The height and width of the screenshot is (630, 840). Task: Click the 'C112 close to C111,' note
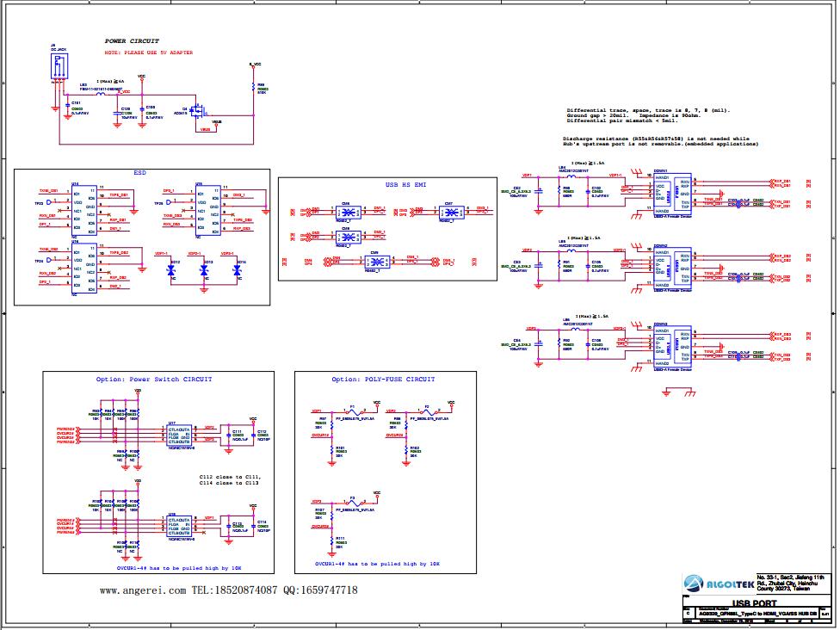(231, 477)
